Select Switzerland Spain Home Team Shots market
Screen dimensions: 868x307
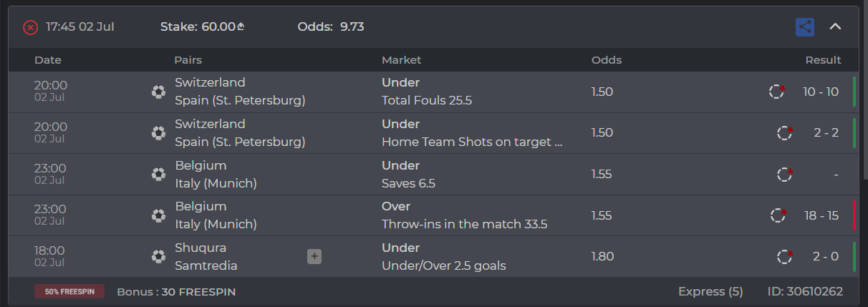[x=471, y=142]
